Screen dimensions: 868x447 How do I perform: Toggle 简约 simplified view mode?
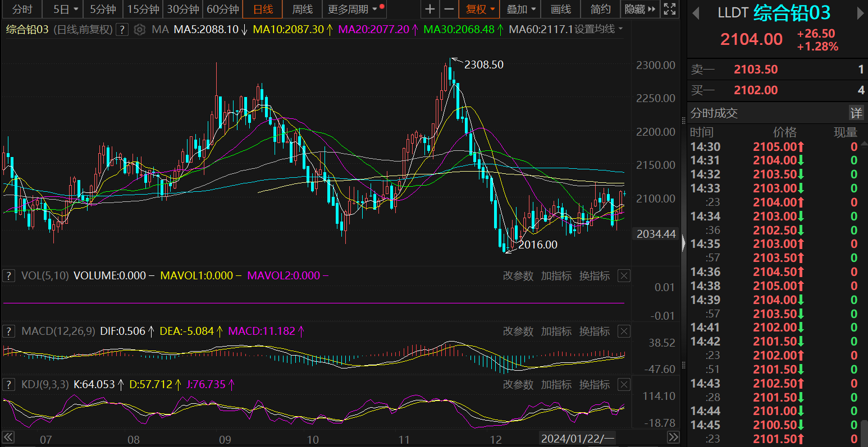(x=600, y=9)
